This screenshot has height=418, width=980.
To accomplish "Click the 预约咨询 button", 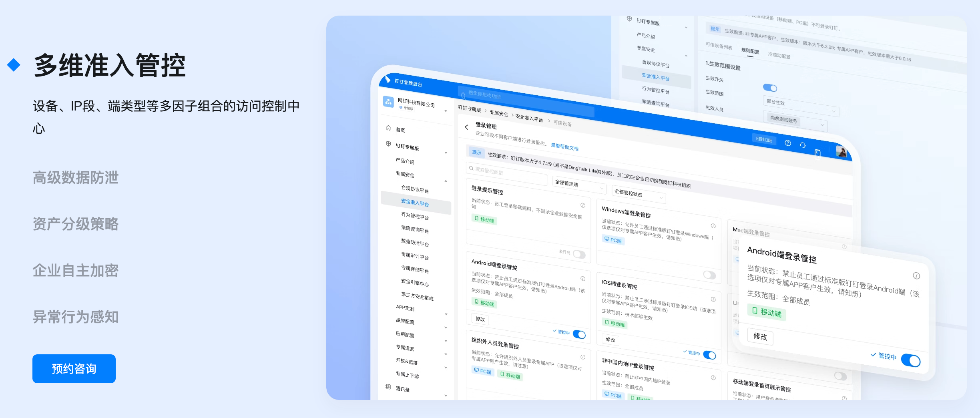I will click(74, 369).
